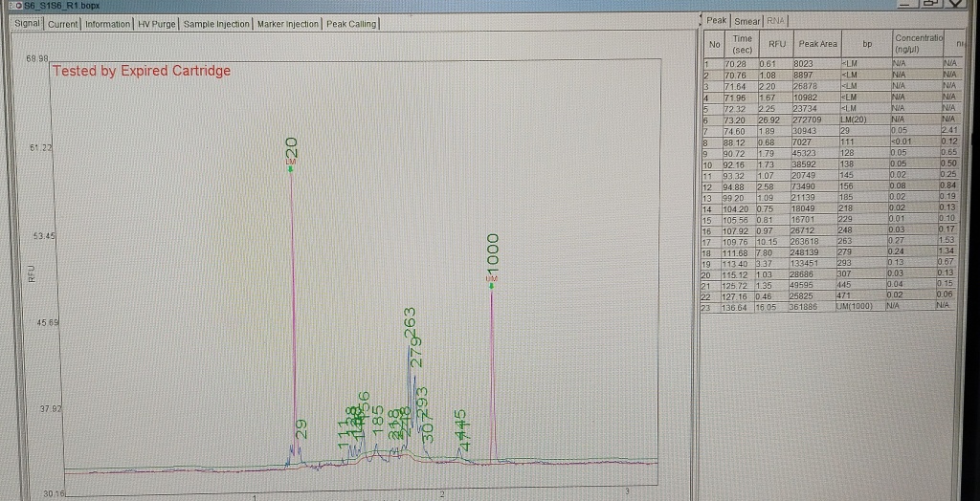Select the Peak results tab
Image resolution: width=980 pixels, height=501 pixels.
pos(717,20)
